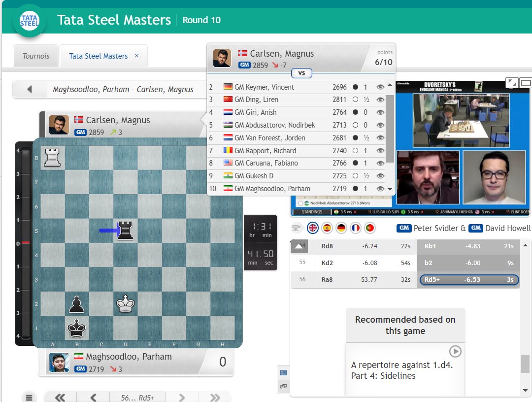Select the GM Caruana, Fabiano game row

click(297, 163)
